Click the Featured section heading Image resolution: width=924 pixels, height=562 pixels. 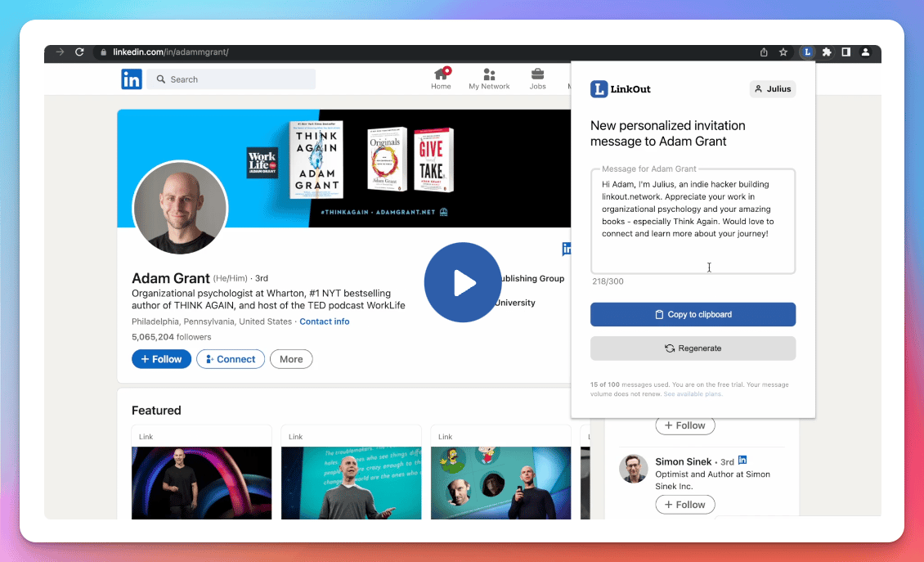(156, 411)
